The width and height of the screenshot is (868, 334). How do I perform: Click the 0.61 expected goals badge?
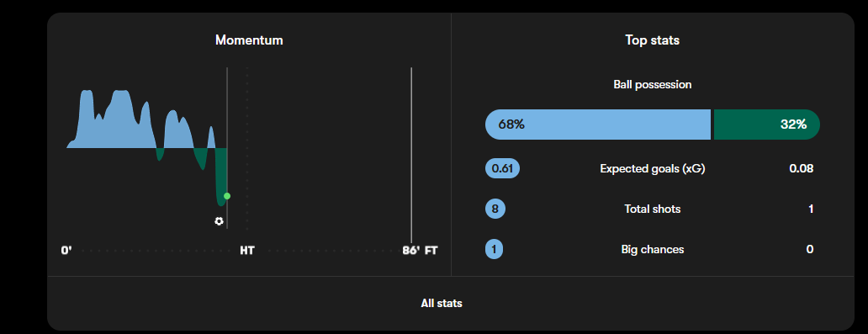pos(503,169)
